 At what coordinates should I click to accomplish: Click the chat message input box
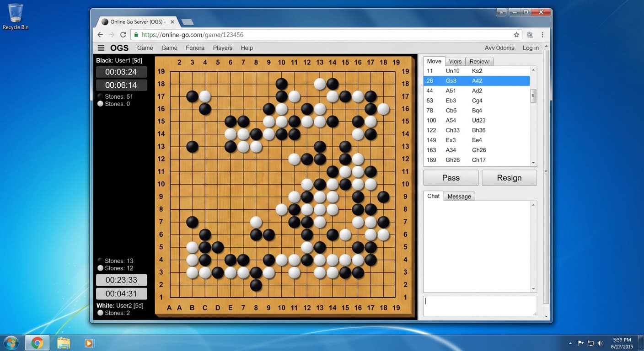[x=479, y=306]
